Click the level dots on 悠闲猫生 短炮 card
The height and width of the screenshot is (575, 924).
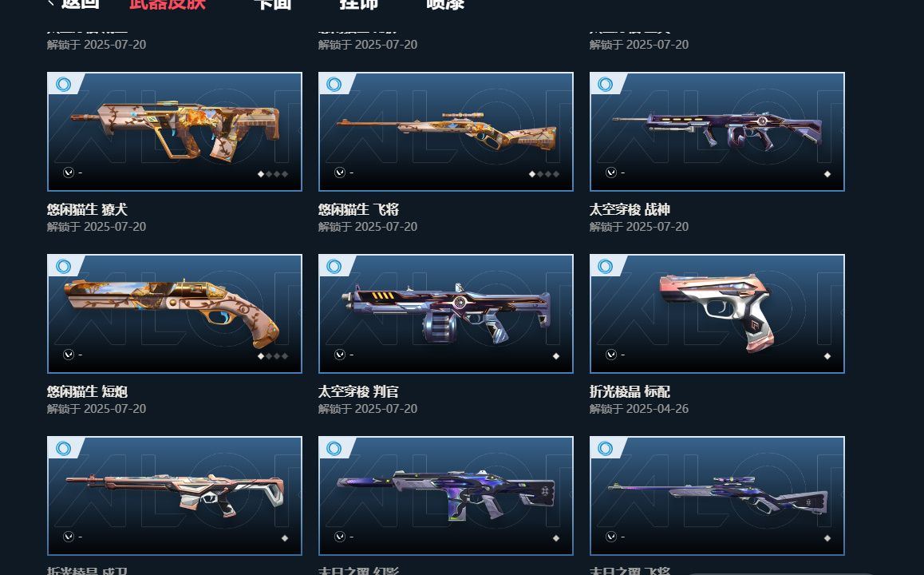point(273,356)
